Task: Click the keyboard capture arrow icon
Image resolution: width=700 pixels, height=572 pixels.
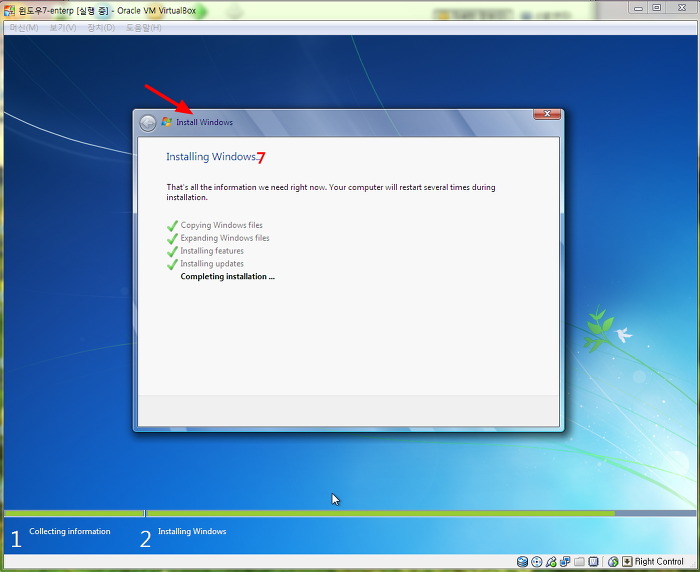Action: tap(627, 562)
